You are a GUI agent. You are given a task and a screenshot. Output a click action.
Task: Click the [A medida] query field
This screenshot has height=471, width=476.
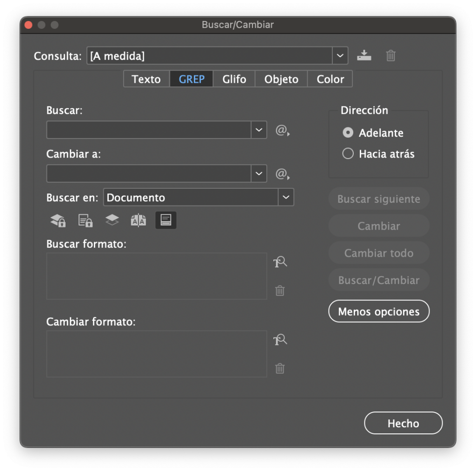[x=210, y=56]
